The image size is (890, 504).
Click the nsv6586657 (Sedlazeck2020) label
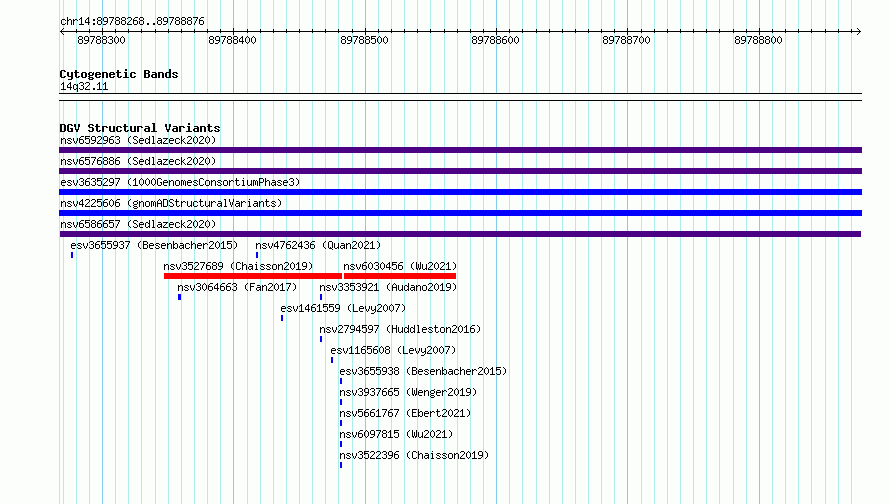pos(138,224)
